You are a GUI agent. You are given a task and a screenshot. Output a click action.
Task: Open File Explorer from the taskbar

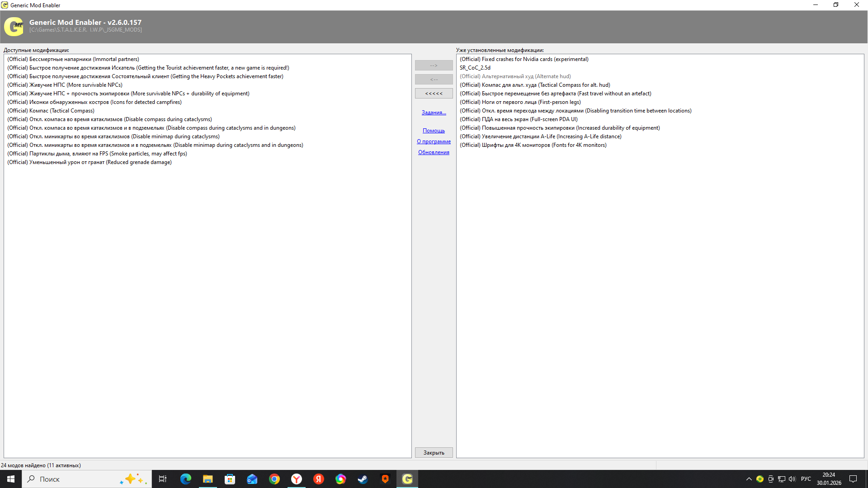208,479
